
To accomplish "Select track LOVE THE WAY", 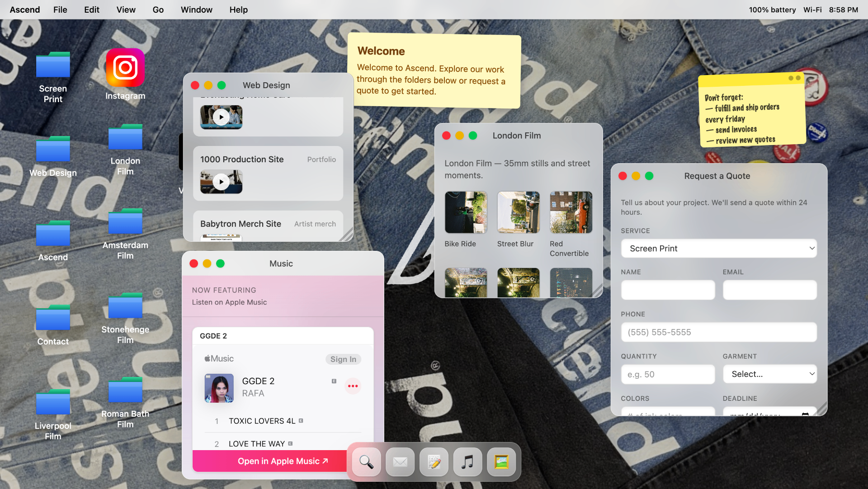I will click(257, 444).
